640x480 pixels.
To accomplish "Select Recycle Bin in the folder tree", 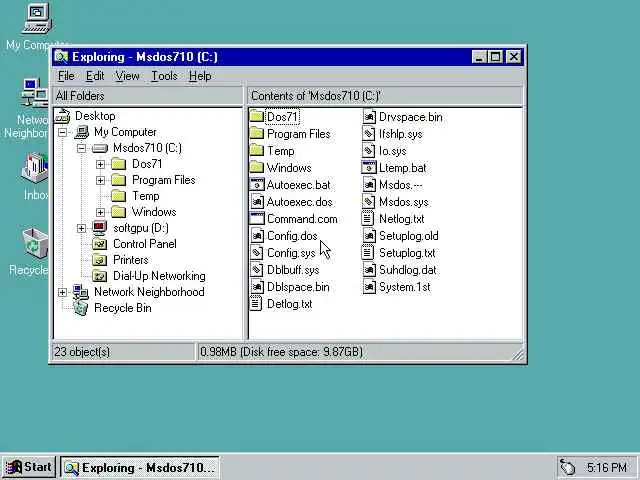I will (122, 308).
